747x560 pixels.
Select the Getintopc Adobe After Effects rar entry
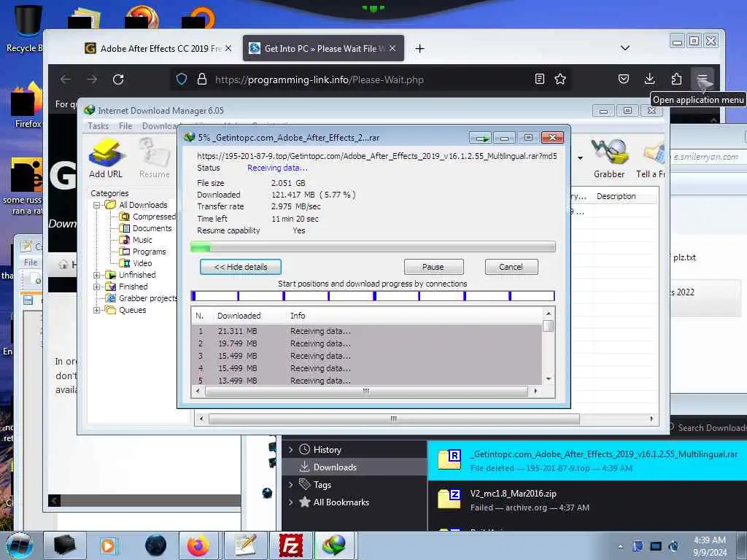coord(587,461)
